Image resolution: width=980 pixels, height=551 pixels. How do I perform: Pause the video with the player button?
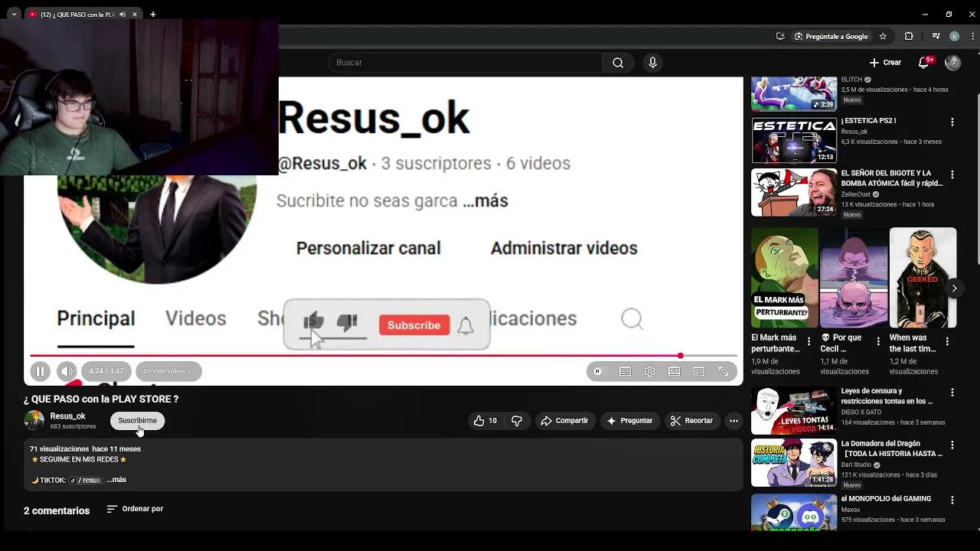[40, 371]
